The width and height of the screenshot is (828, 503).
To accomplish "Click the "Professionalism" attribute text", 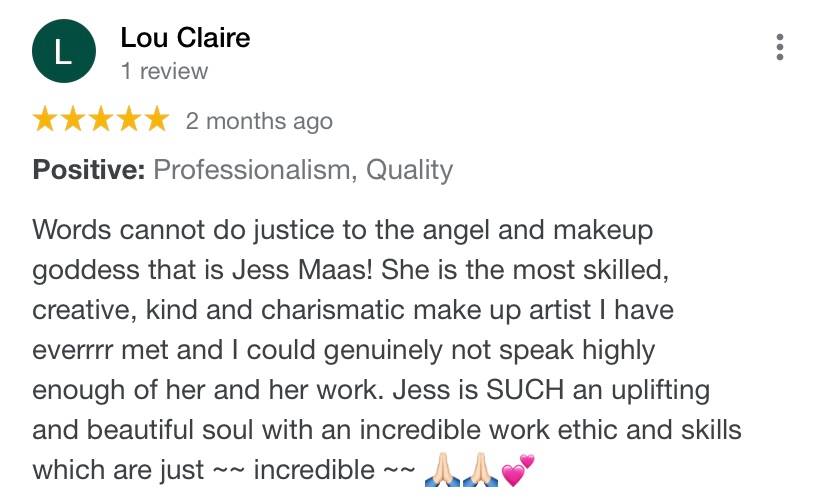I will 251,170.
